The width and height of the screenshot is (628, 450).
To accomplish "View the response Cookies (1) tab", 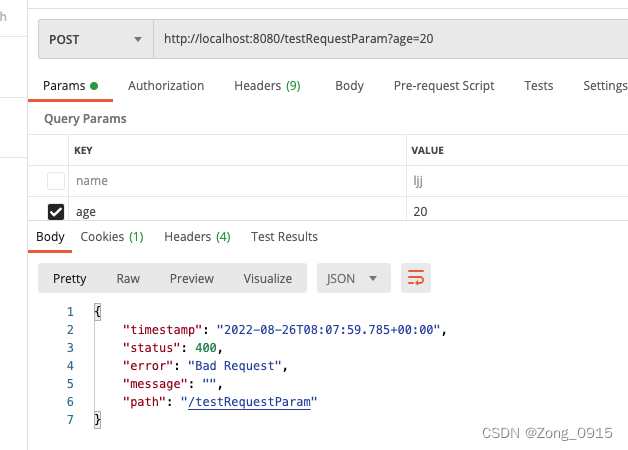I will [112, 237].
